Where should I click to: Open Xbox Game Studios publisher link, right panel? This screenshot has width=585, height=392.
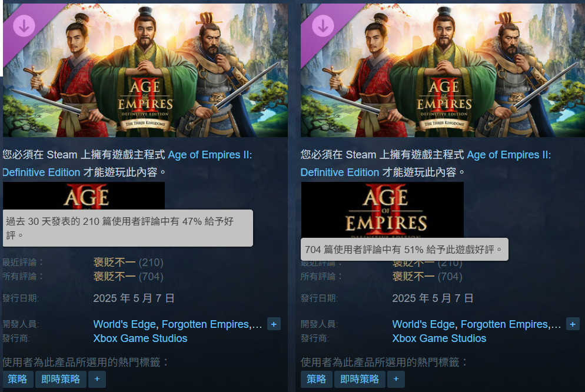pos(439,338)
